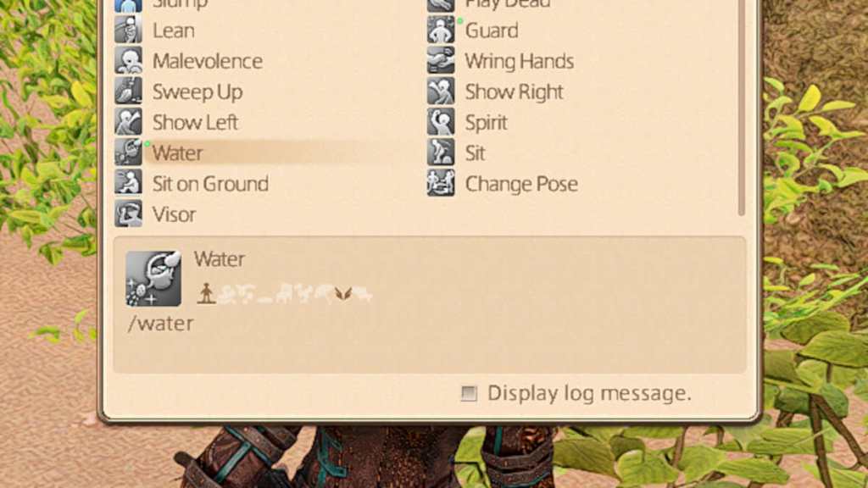Pick the Play Dead emote
This screenshot has height=488, width=868.
(498, 4)
